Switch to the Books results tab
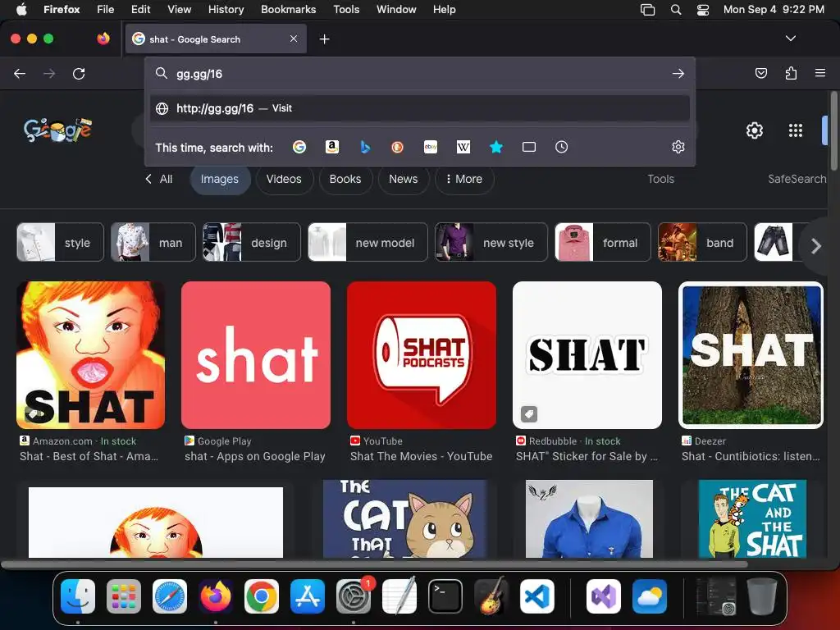The height and width of the screenshot is (630, 840). click(x=345, y=179)
